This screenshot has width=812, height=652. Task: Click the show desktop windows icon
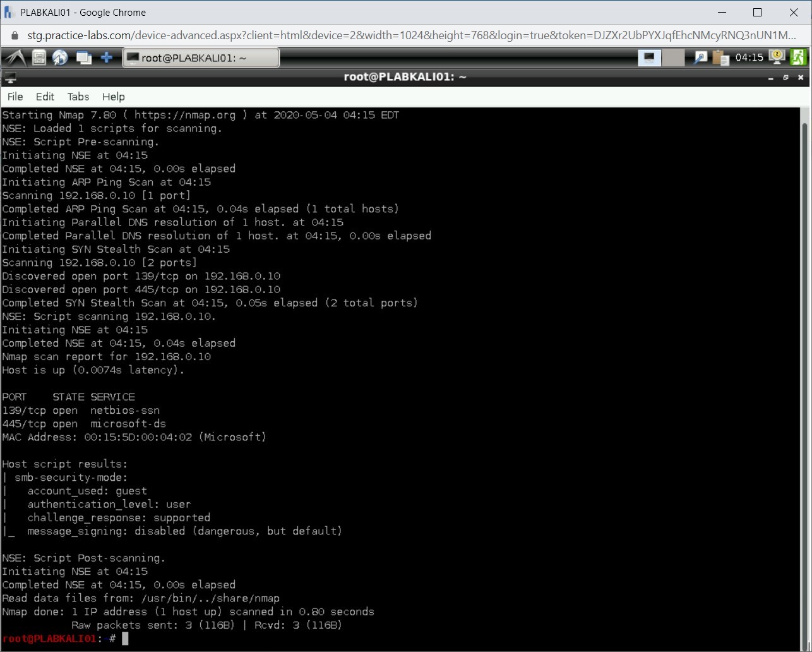83,58
